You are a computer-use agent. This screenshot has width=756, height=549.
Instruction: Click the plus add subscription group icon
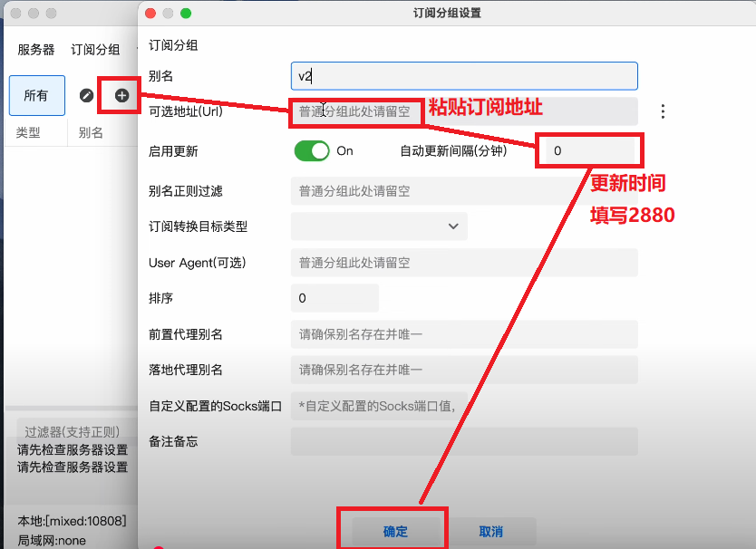121,95
